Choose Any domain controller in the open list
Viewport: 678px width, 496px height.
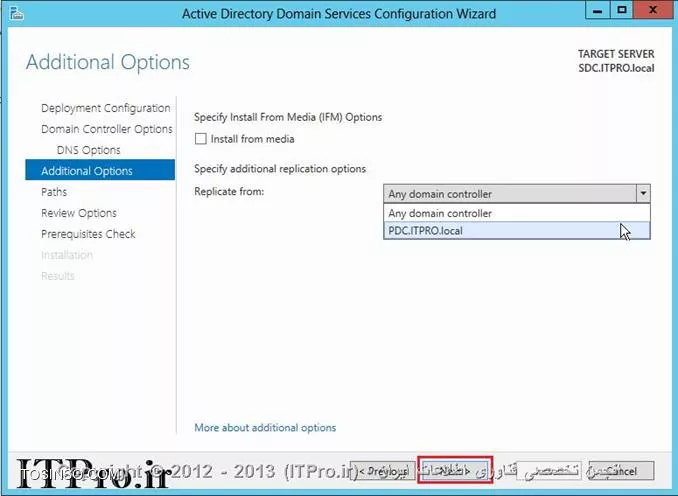point(516,213)
